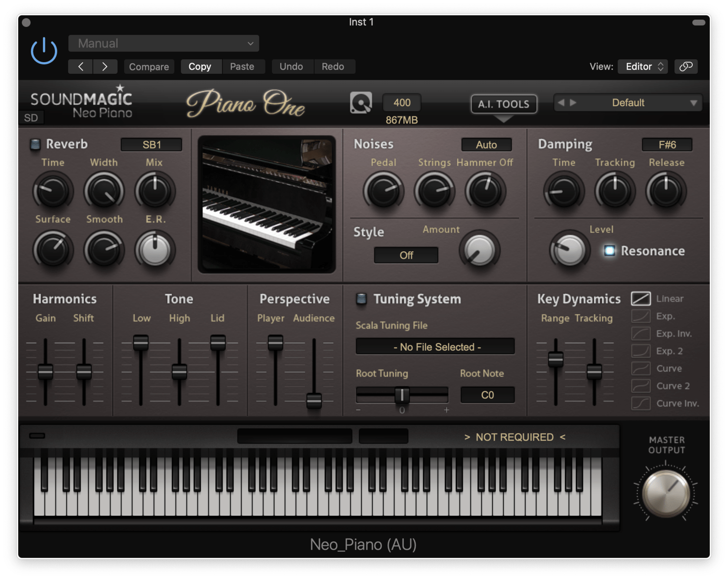Toggle small indicator above keyboard left
This screenshot has width=728, height=579.
pos(37,436)
